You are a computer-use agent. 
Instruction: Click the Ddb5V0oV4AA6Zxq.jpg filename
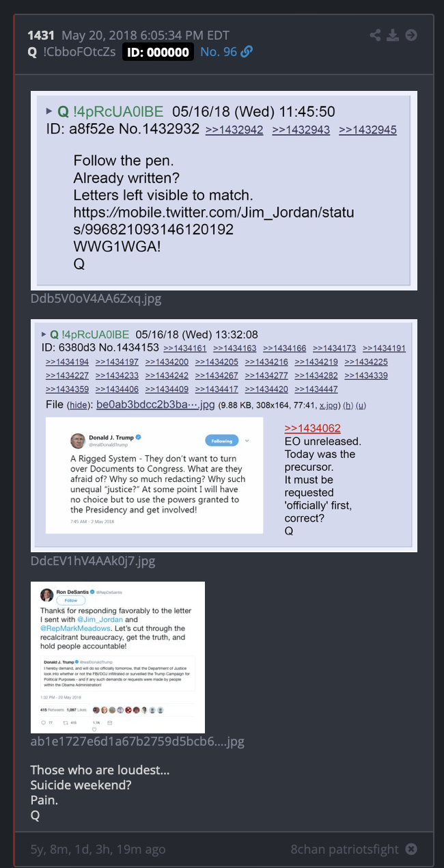pos(96,299)
